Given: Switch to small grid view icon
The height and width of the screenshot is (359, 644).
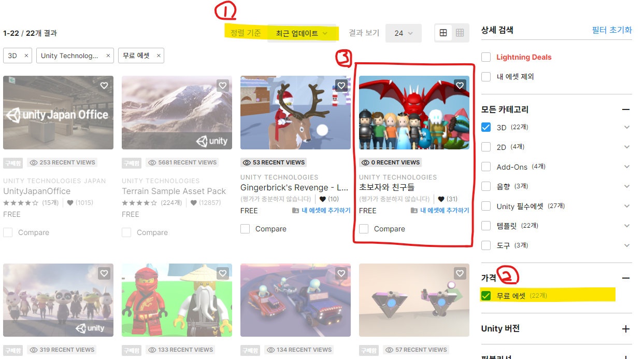Looking at the screenshot, I should pos(460,33).
